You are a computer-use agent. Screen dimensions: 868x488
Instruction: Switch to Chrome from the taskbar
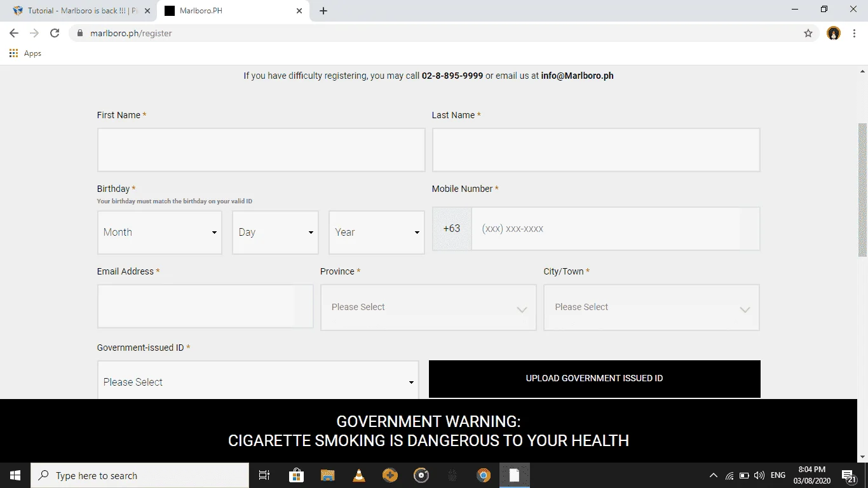(x=484, y=475)
